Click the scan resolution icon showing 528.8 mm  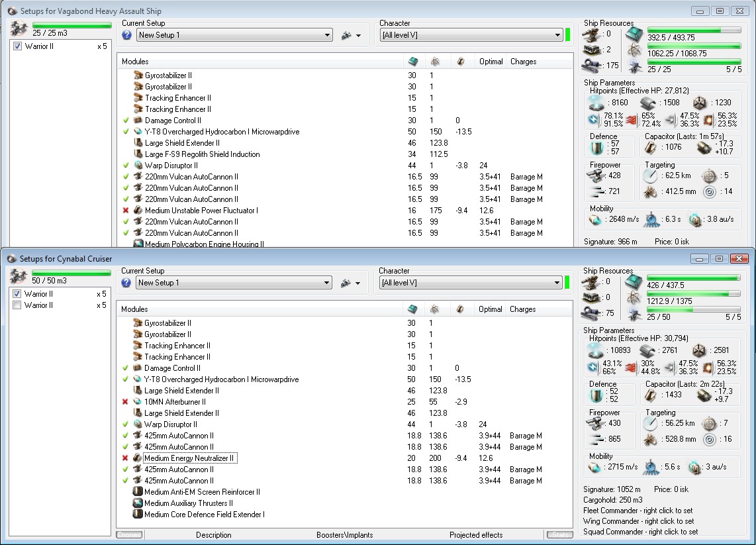click(x=649, y=439)
